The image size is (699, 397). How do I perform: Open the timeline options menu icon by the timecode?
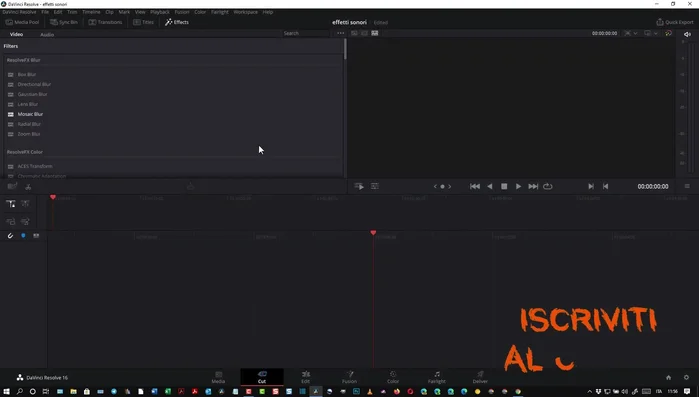coord(687,186)
